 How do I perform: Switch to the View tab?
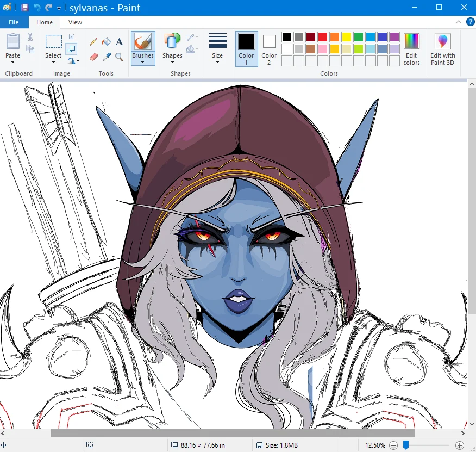pyautogui.click(x=74, y=22)
